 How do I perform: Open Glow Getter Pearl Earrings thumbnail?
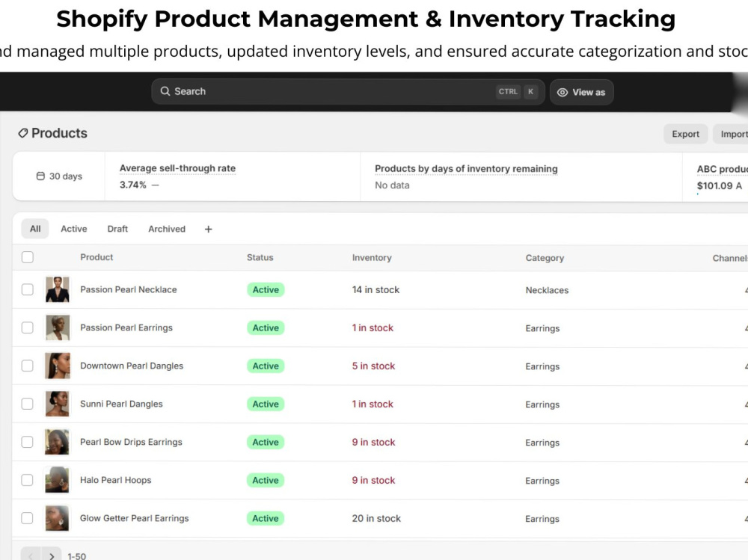pyautogui.click(x=58, y=518)
